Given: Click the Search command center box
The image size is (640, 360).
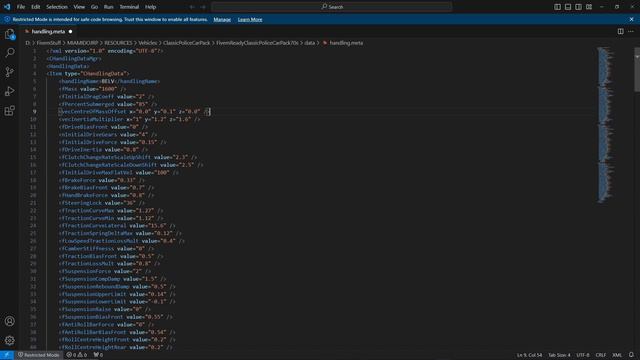Looking at the screenshot, I should (x=332, y=7).
